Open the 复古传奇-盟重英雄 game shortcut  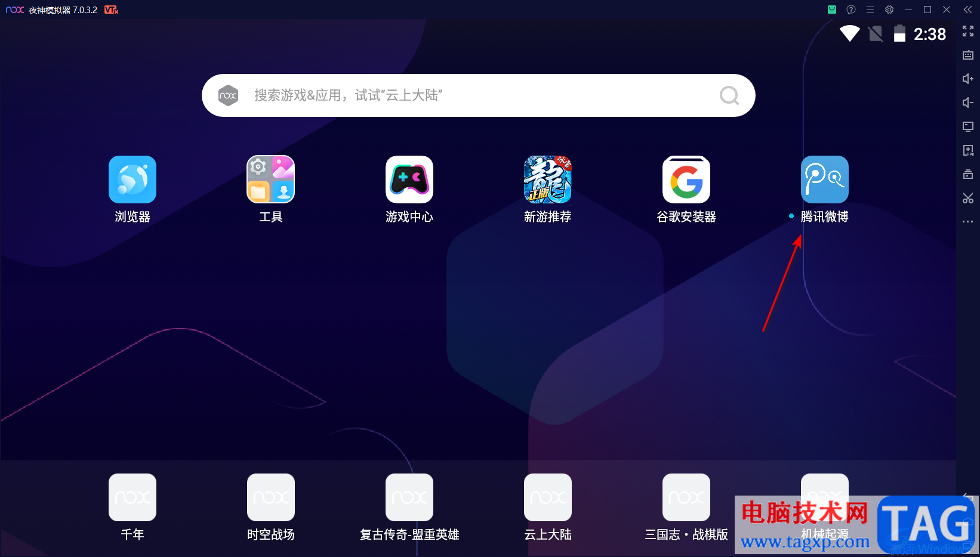409,497
